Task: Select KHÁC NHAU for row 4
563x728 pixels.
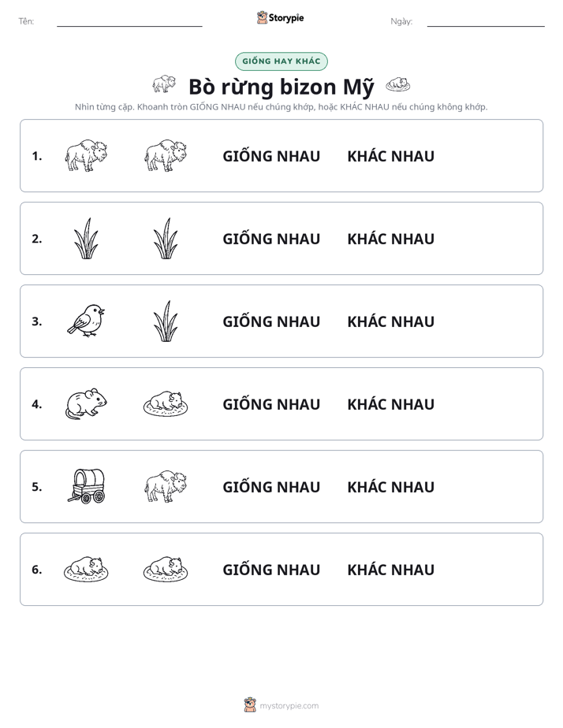Action: click(390, 404)
